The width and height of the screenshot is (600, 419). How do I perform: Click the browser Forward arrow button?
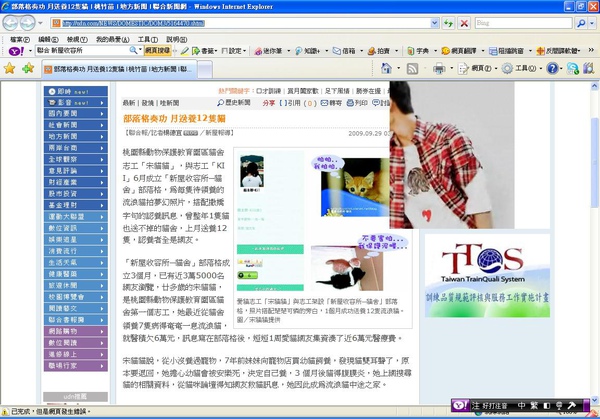28,23
